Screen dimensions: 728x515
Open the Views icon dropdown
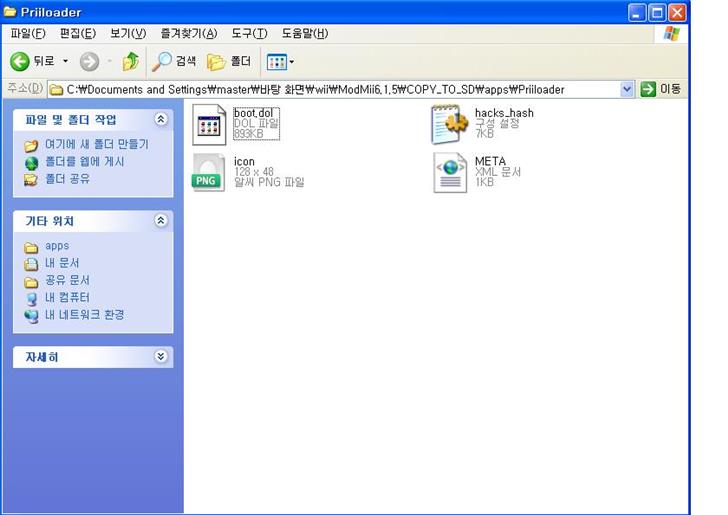(x=280, y=61)
